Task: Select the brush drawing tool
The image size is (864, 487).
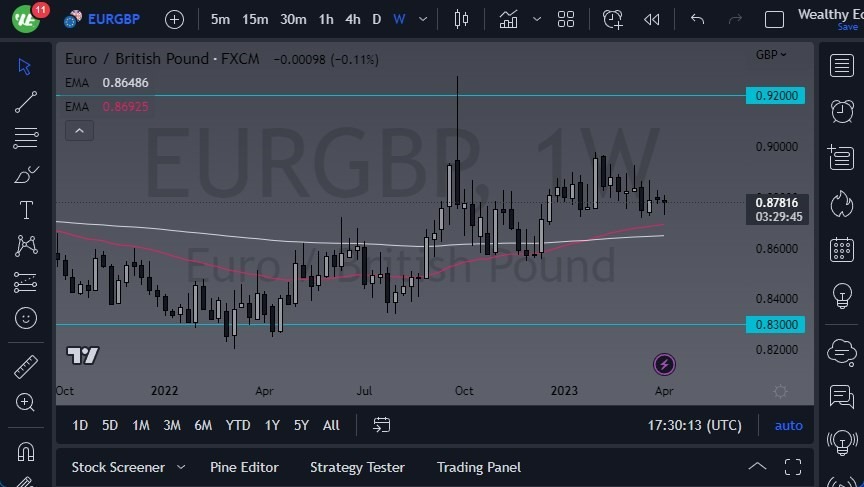Action: (x=26, y=174)
